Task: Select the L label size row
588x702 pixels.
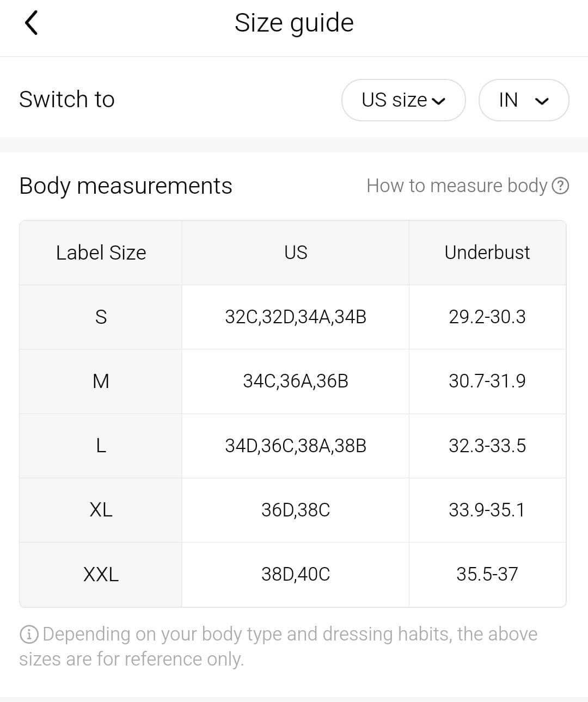Action: click(x=101, y=446)
